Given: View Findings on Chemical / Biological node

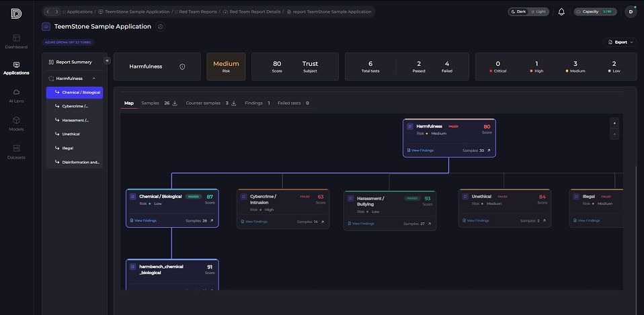Looking at the screenshot, I should pyautogui.click(x=143, y=221).
